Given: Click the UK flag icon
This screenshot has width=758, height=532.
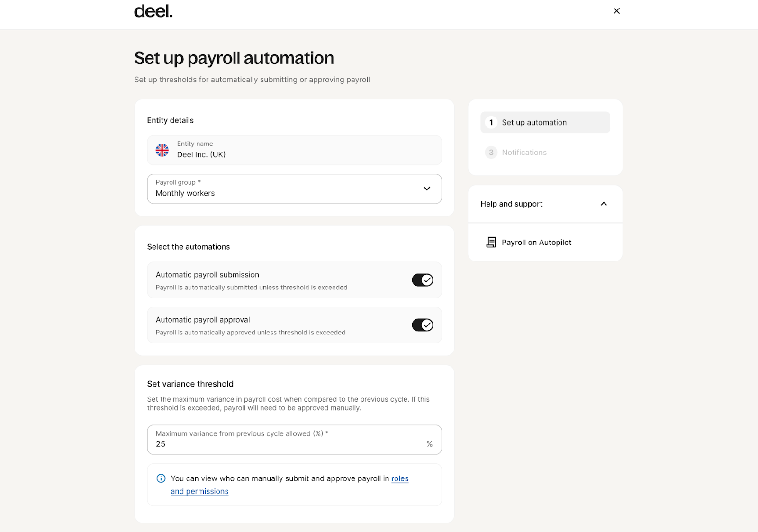Looking at the screenshot, I should tap(162, 150).
